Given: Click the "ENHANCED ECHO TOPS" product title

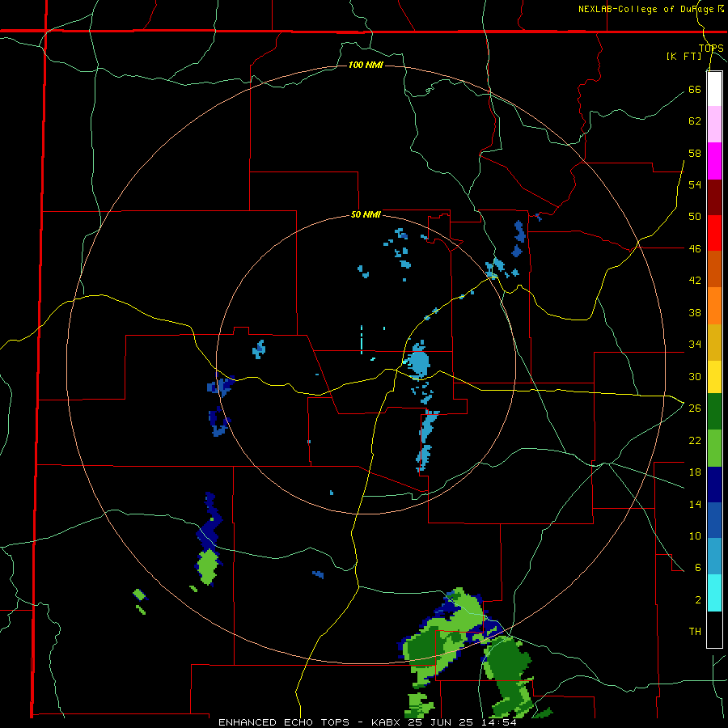Looking at the screenshot, I should pyautogui.click(x=284, y=722).
